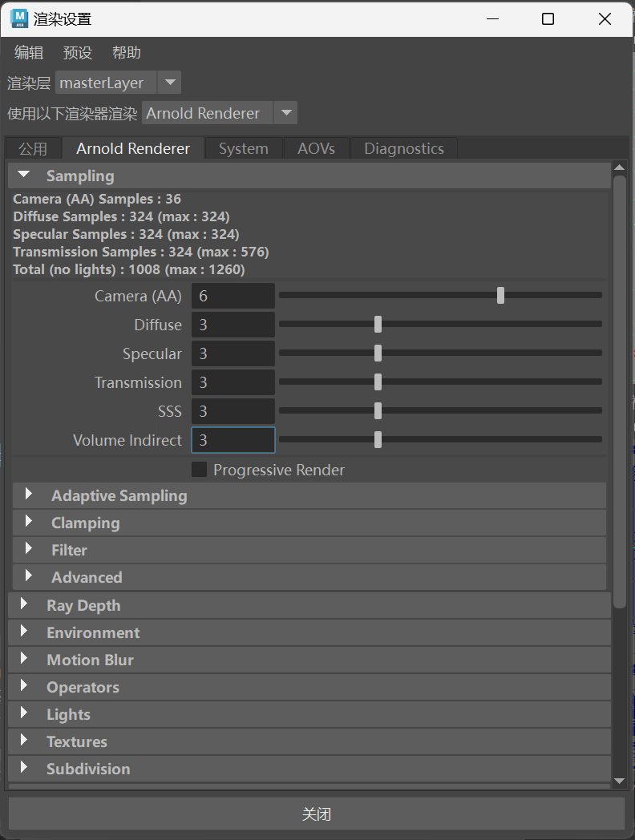Click the Maya app icon in title bar

click(x=20, y=18)
